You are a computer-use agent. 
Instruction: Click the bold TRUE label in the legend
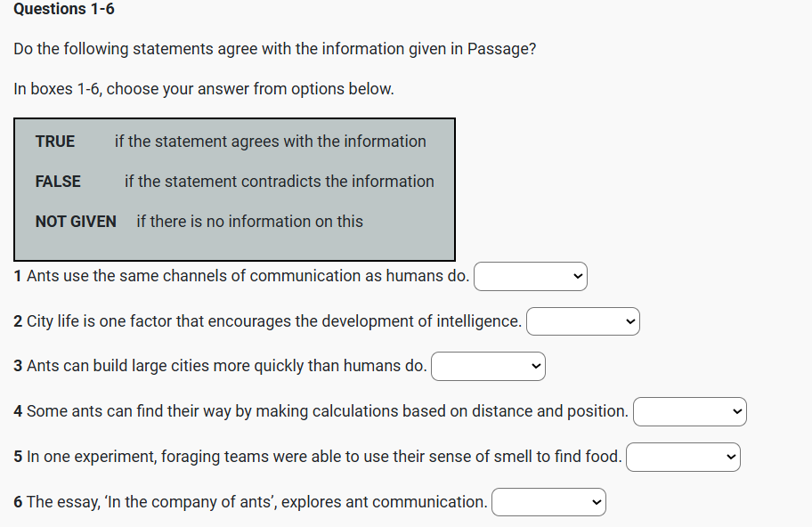click(55, 142)
